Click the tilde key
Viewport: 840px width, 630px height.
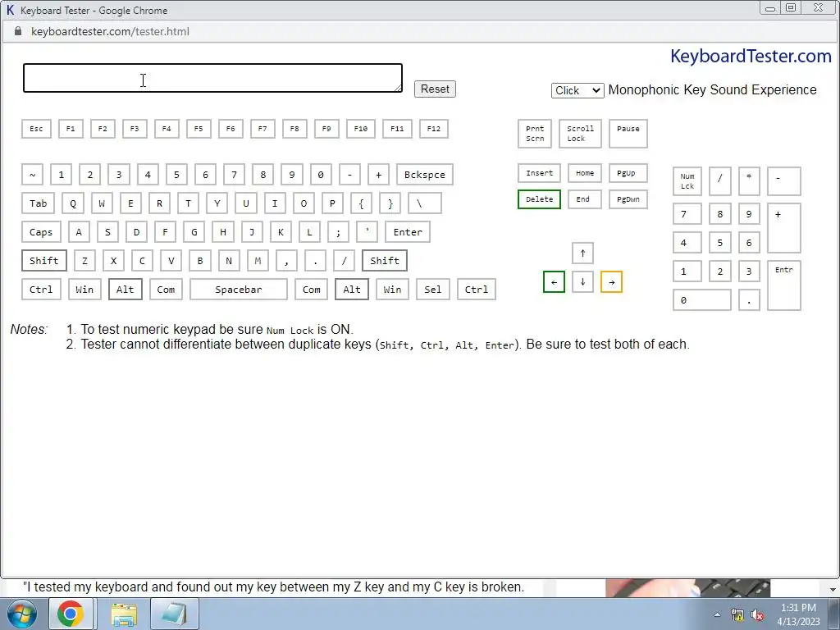click(x=32, y=175)
